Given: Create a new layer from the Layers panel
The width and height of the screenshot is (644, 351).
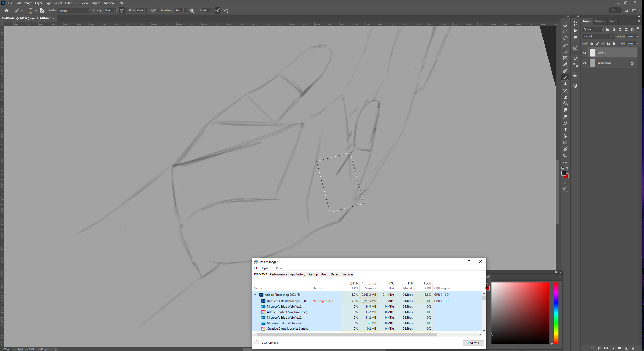Looking at the screenshot, I should point(626,348).
